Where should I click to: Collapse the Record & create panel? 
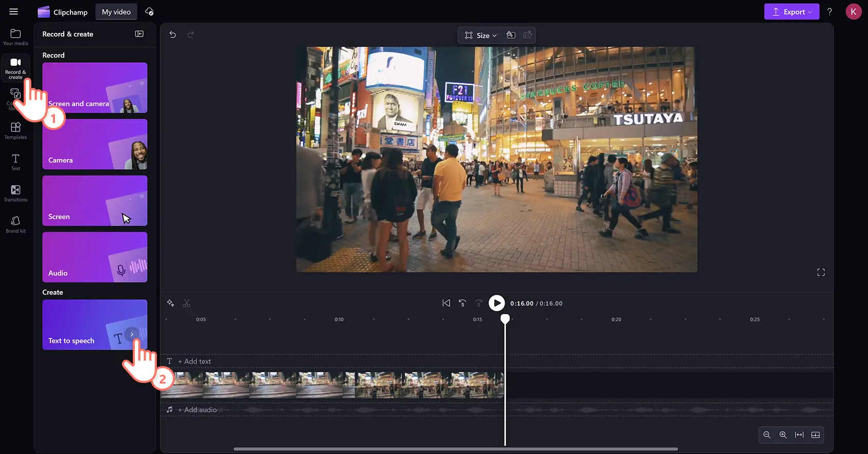(139, 34)
